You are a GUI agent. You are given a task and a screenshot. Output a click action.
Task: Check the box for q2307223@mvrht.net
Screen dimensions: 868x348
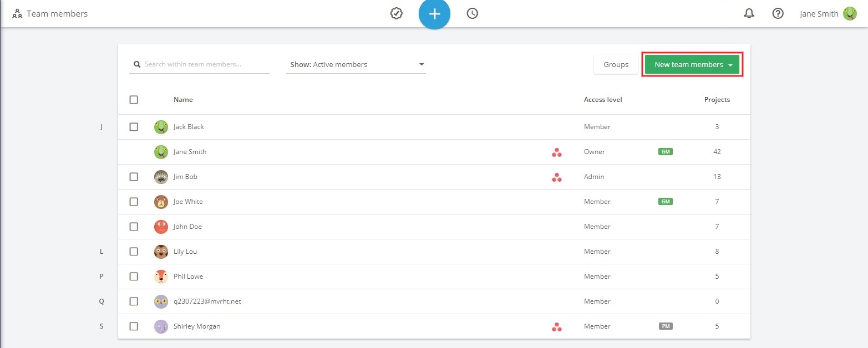134,301
